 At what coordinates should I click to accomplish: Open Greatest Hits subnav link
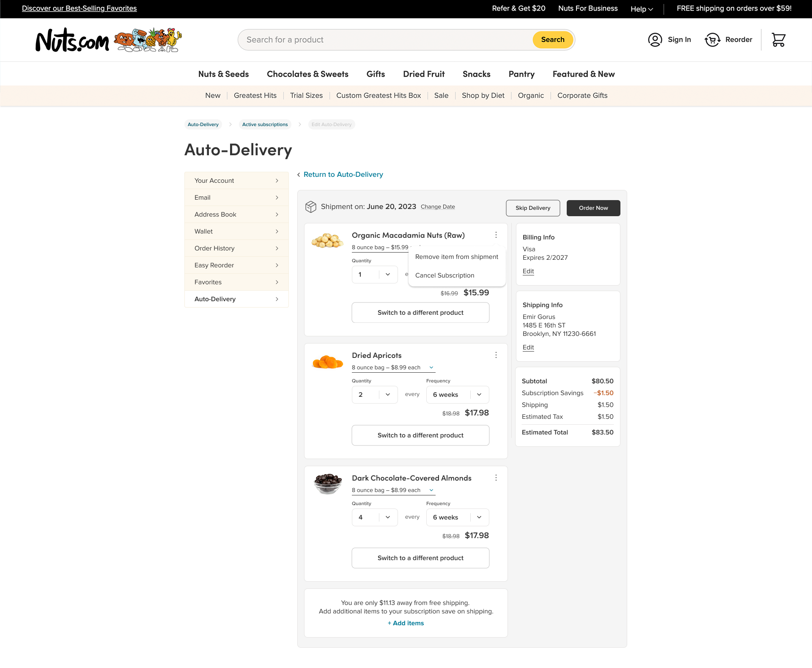255,96
